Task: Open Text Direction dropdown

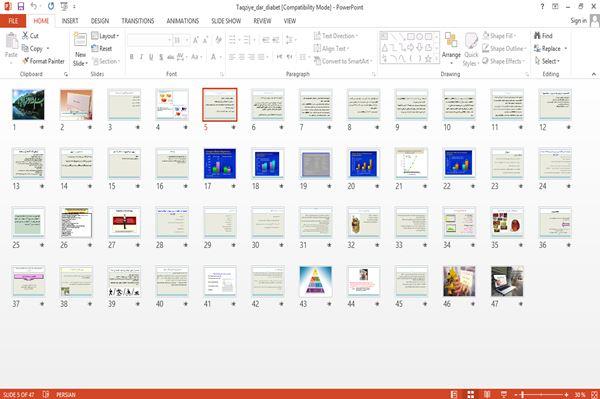Action: click(336, 36)
